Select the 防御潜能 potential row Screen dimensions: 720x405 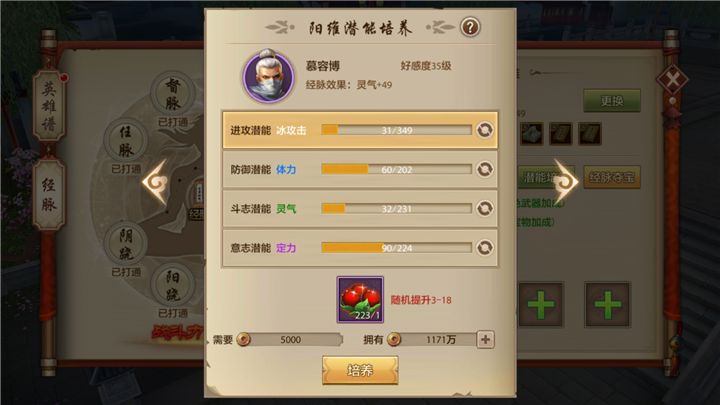click(360, 169)
